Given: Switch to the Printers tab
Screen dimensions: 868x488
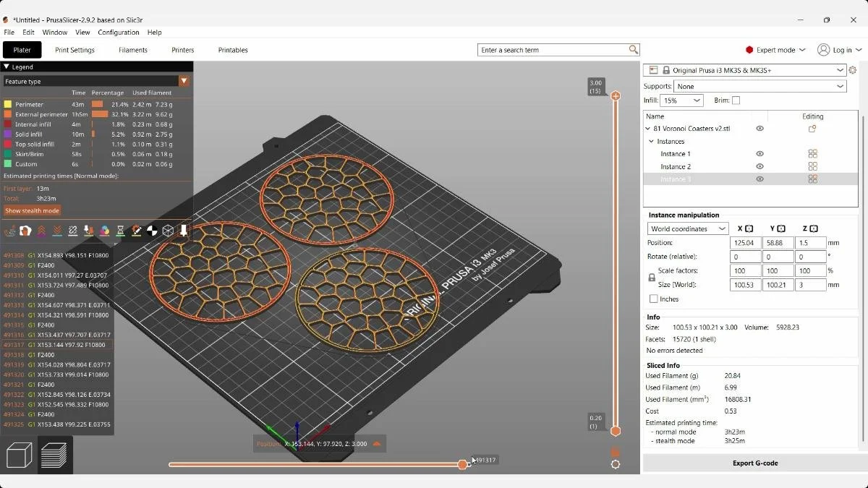Looking at the screenshot, I should [183, 50].
